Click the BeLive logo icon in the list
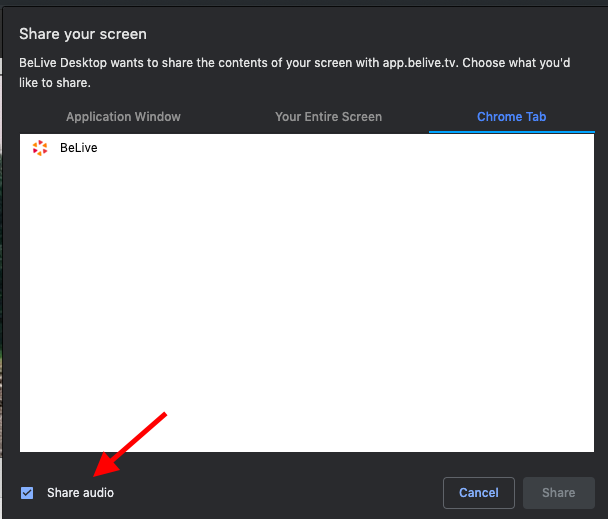 [40, 148]
